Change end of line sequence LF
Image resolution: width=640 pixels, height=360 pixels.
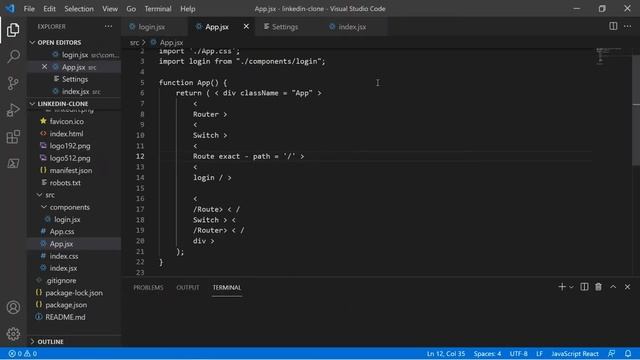pyautogui.click(x=539, y=353)
